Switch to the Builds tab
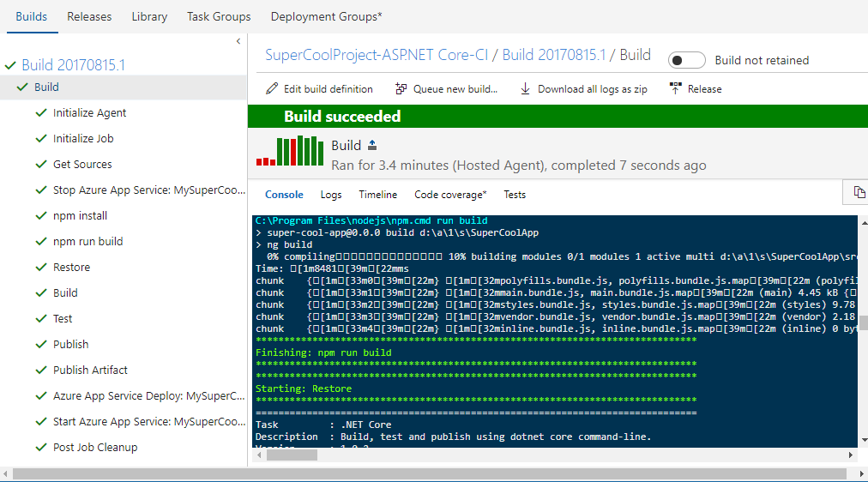The height and width of the screenshot is (482, 868). click(32, 16)
